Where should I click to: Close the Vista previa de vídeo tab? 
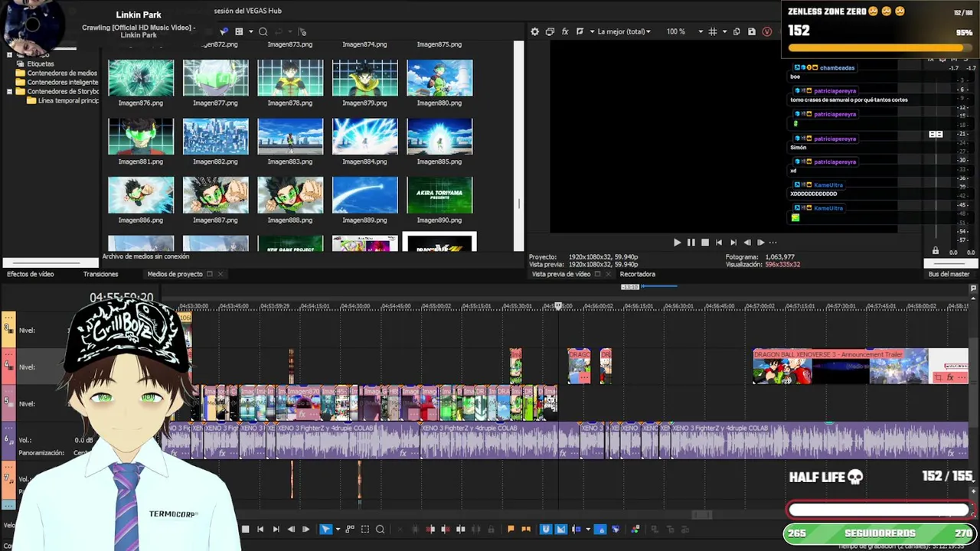pos(607,274)
